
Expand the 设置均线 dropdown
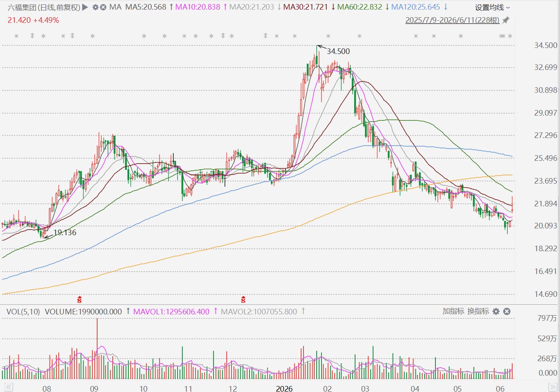coord(493,8)
